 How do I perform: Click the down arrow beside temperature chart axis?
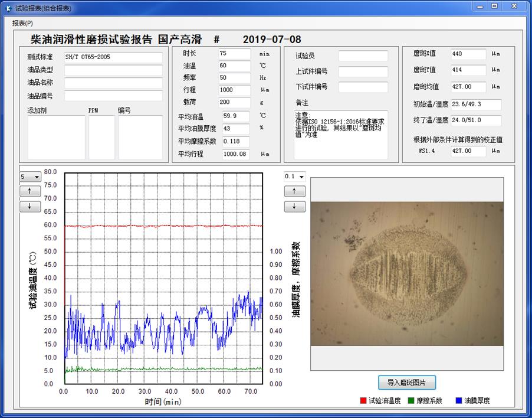(30, 206)
